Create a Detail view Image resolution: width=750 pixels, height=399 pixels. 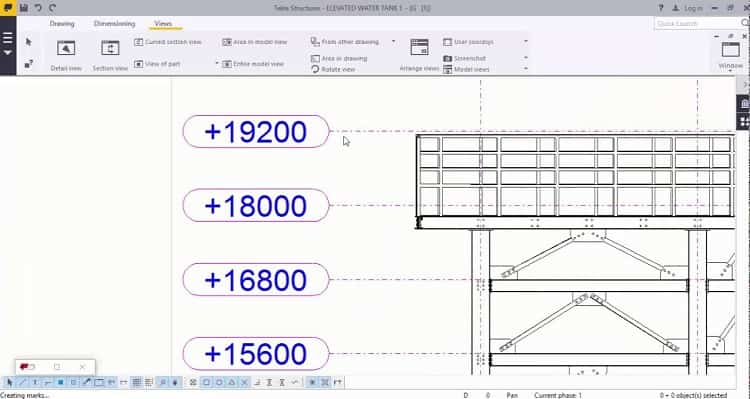[x=66, y=55]
